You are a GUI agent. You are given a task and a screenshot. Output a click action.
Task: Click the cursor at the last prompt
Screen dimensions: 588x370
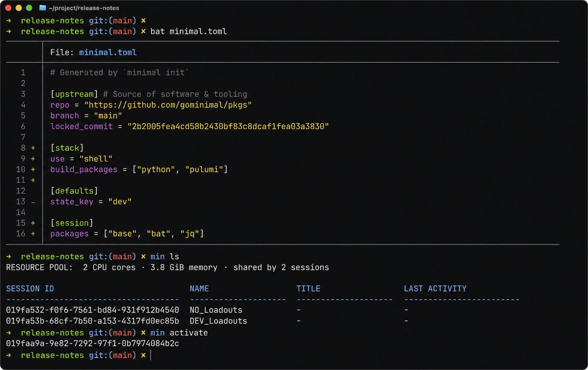tap(151, 355)
